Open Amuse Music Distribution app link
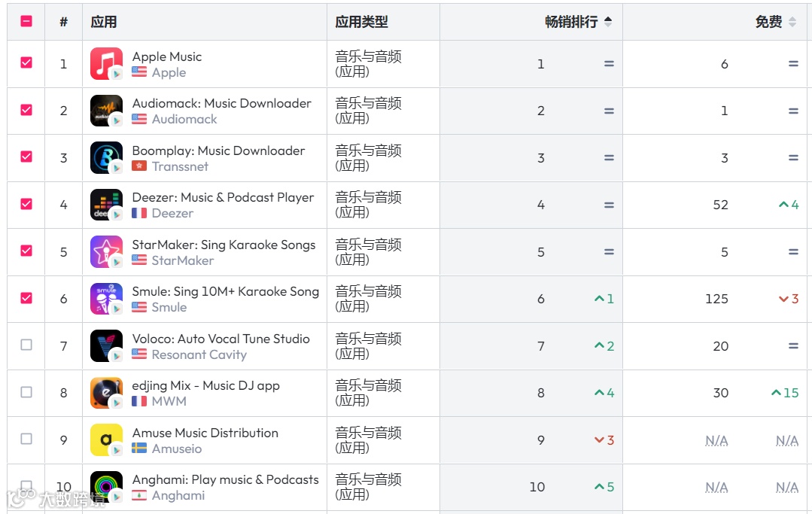 [x=205, y=433]
